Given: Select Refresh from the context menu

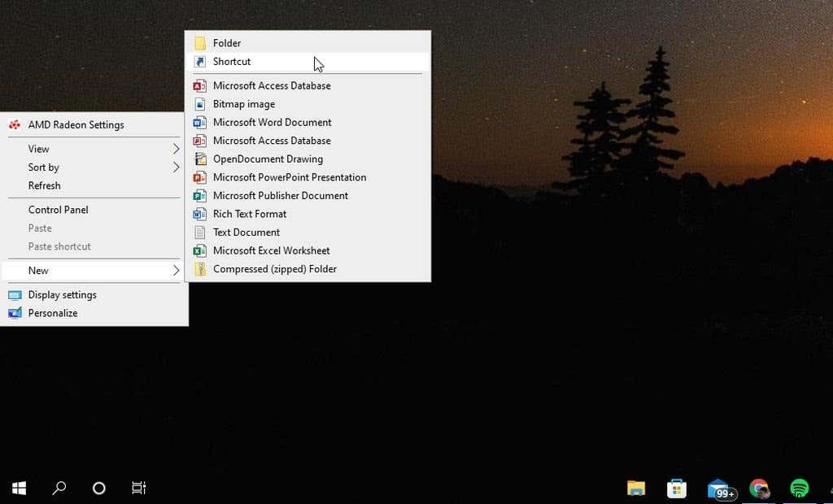Looking at the screenshot, I should [44, 185].
